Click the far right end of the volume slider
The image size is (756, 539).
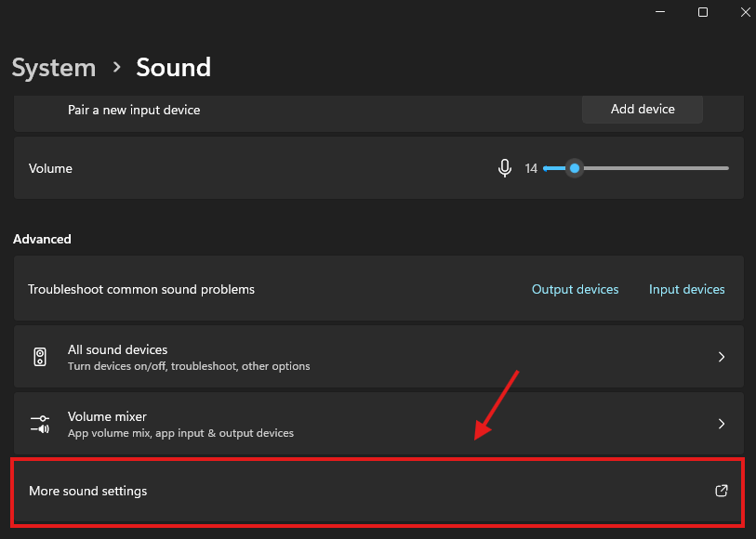(726, 168)
